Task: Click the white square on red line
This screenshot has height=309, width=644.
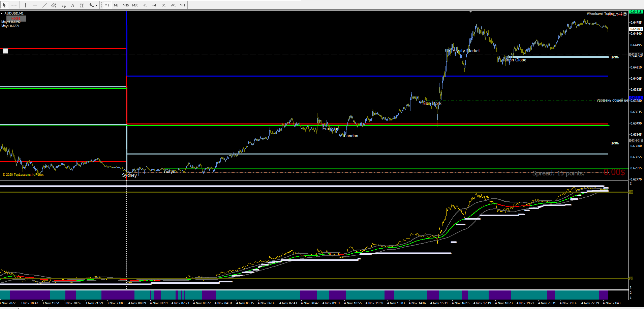Action: click(5, 51)
